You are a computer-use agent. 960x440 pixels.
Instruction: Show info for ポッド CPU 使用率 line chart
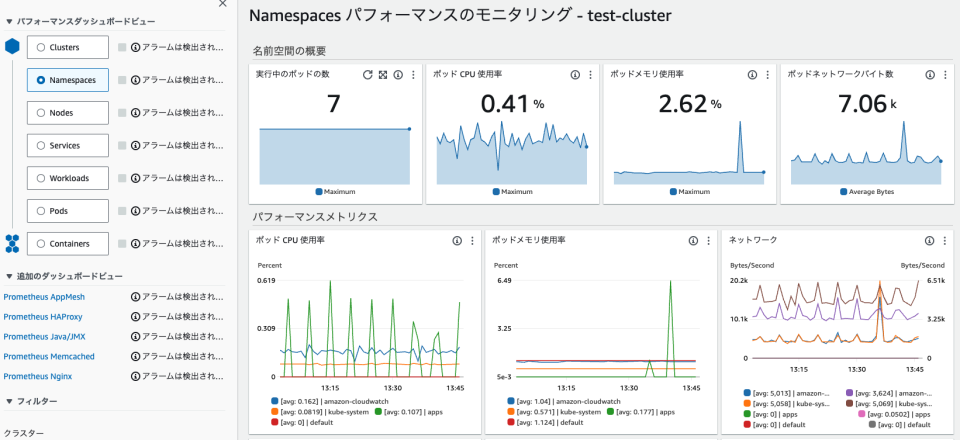pyautogui.click(x=457, y=241)
